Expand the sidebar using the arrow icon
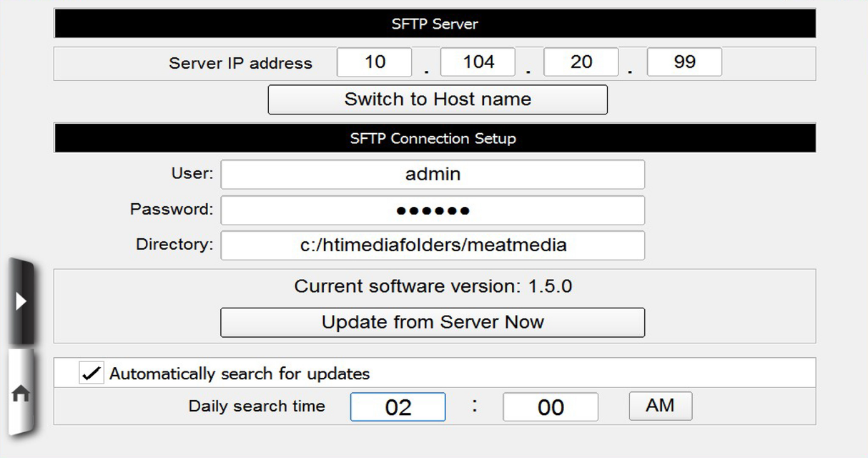The height and width of the screenshot is (458, 868). click(x=21, y=301)
